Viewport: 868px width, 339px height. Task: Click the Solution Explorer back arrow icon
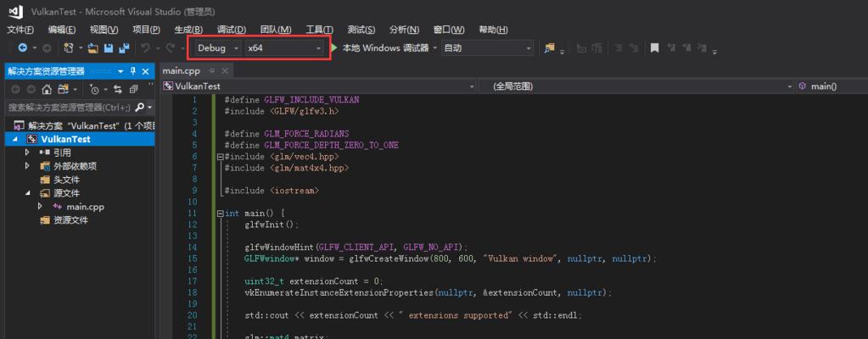(15, 89)
